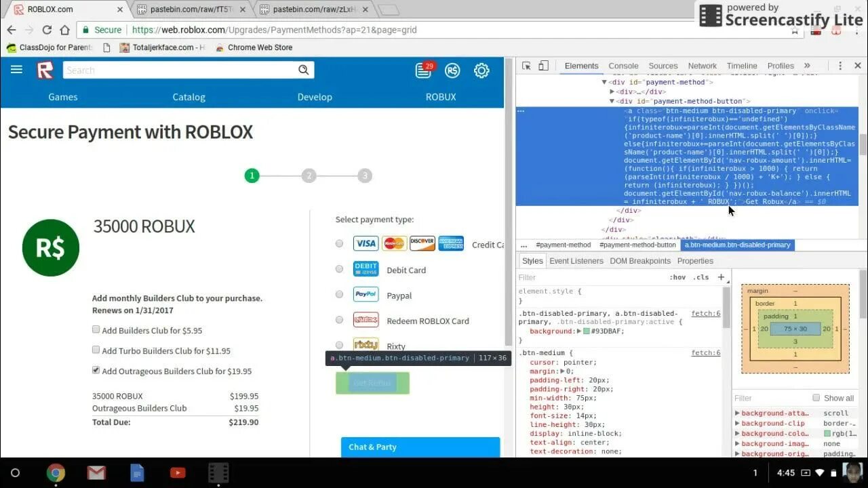Open Google Docs from the shelf
Image resolution: width=868 pixels, height=488 pixels.
(137, 472)
